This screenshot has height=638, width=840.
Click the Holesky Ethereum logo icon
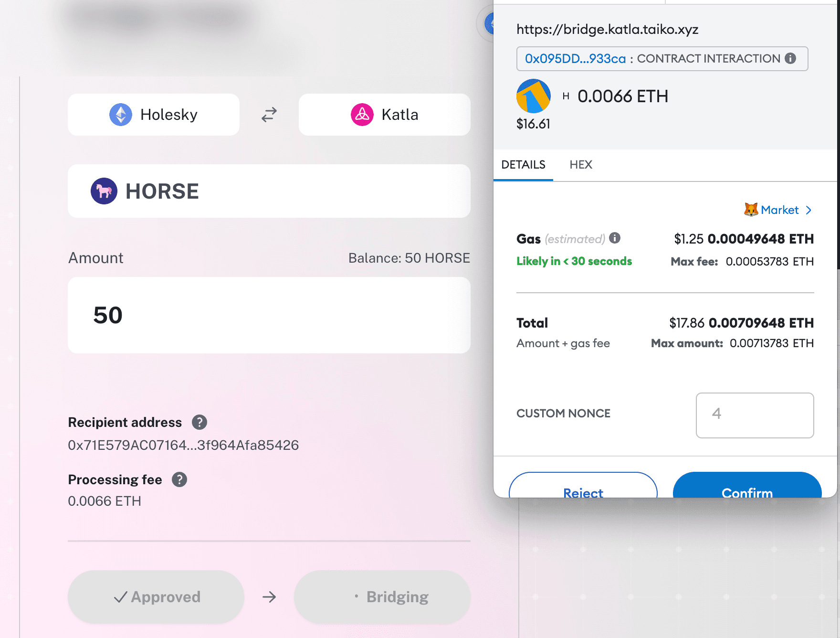click(x=121, y=115)
